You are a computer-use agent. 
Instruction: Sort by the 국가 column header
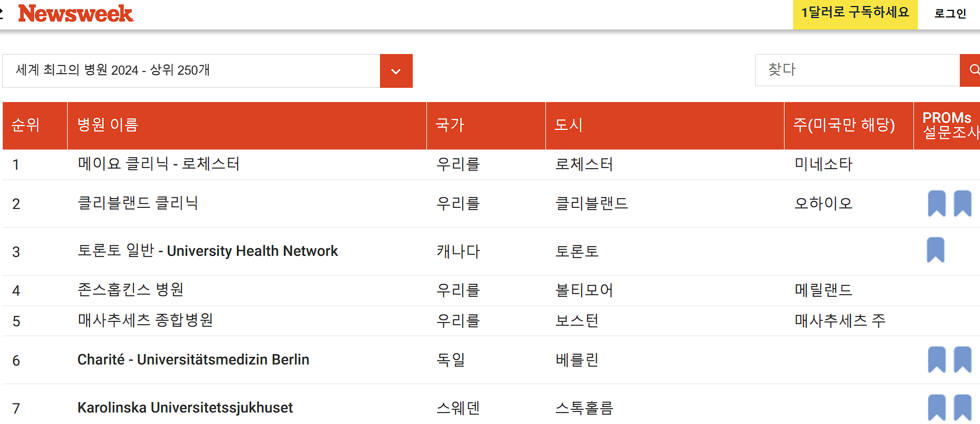tap(486, 126)
